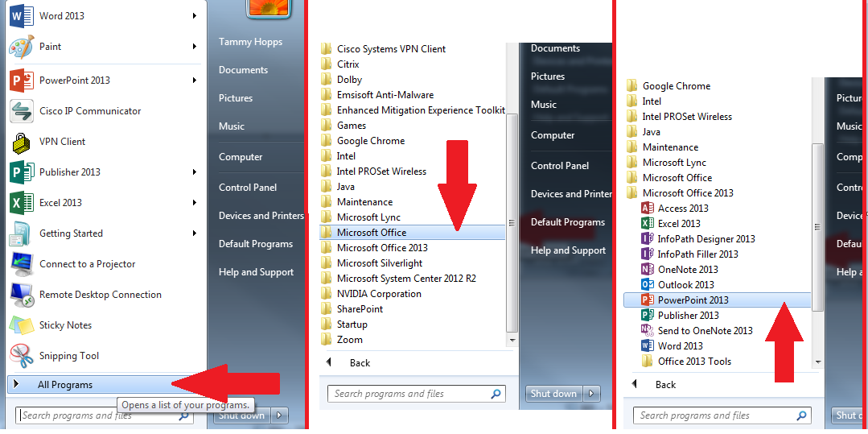
Task: Open Devices and Printers in left start menu
Action: click(261, 216)
